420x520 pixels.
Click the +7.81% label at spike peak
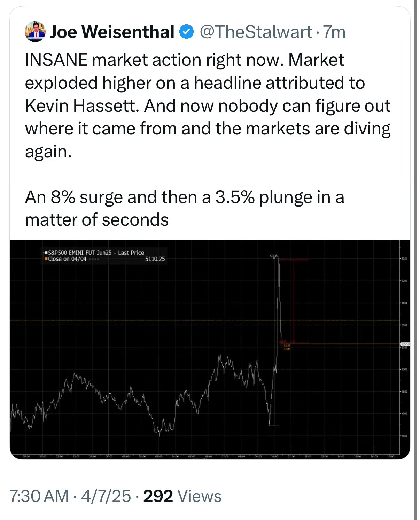point(273,256)
